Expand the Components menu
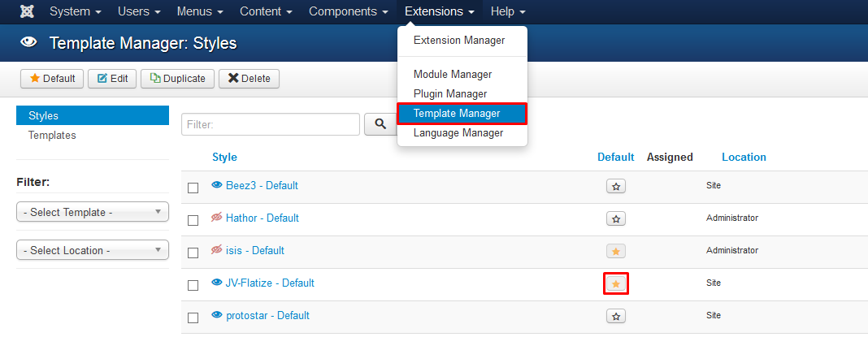 349,11
